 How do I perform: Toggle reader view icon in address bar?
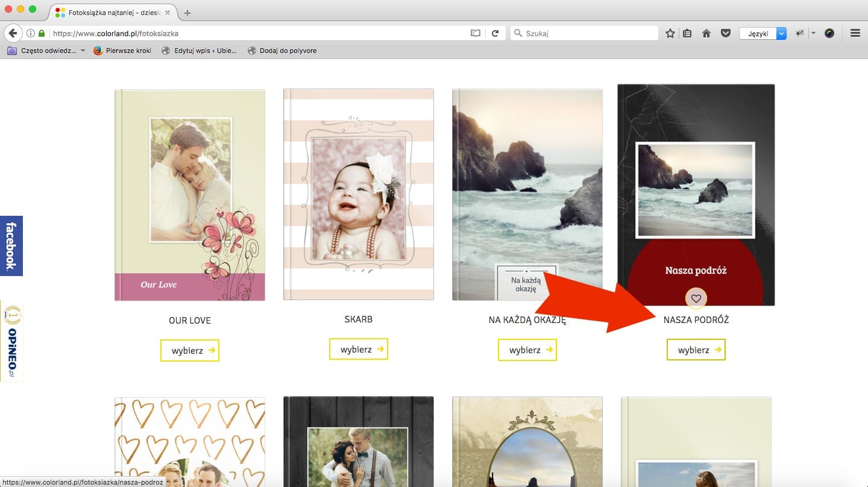[476, 34]
